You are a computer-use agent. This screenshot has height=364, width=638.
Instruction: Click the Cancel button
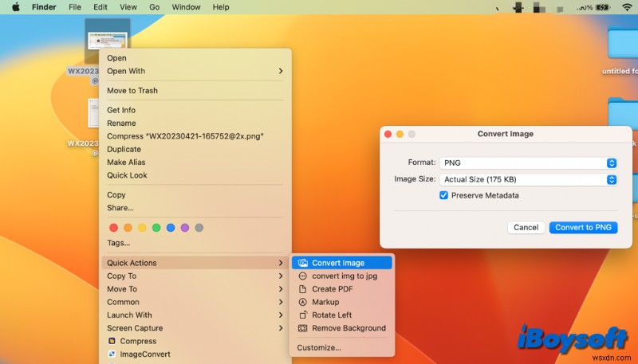526,228
